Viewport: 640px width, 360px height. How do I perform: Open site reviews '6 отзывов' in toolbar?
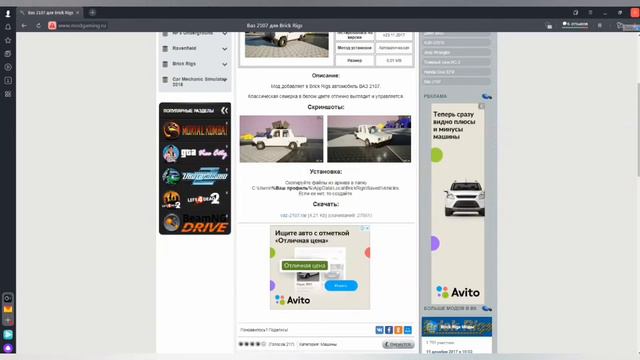pyautogui.click(x=575, y=24)
